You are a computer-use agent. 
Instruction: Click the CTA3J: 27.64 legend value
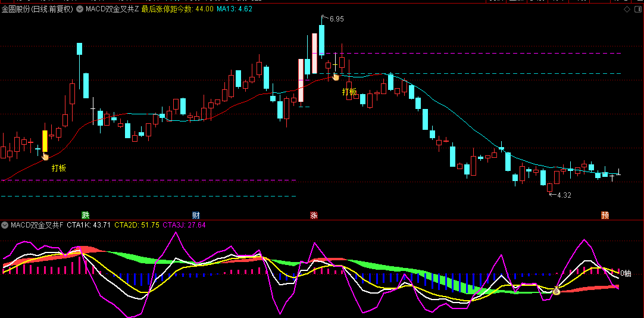click(185, 225)
